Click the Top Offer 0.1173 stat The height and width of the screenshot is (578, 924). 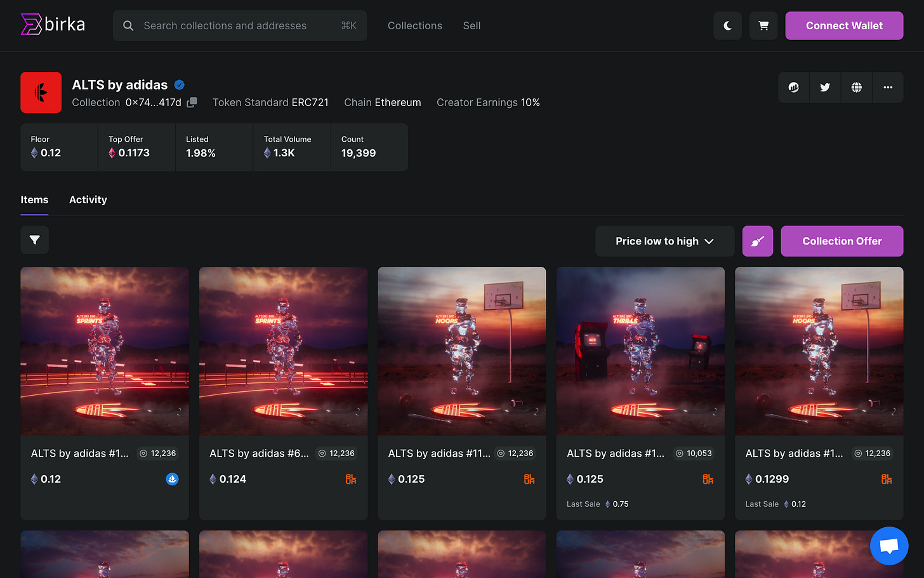(136, 147)
